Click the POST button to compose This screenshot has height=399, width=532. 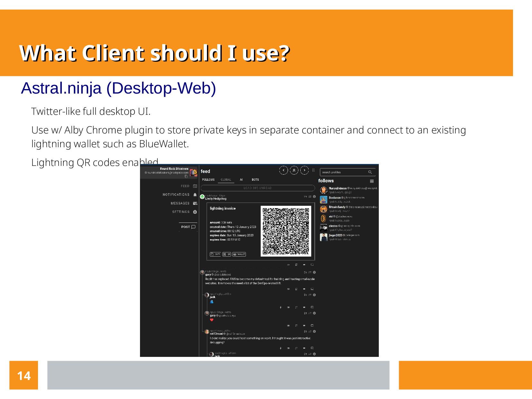click(x=188, y=227)
